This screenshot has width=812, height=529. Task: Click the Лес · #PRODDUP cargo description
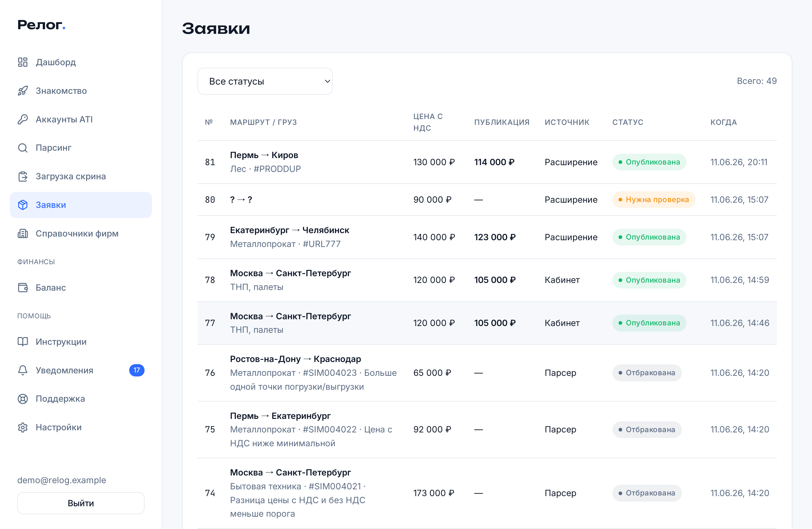coord(265,169)
